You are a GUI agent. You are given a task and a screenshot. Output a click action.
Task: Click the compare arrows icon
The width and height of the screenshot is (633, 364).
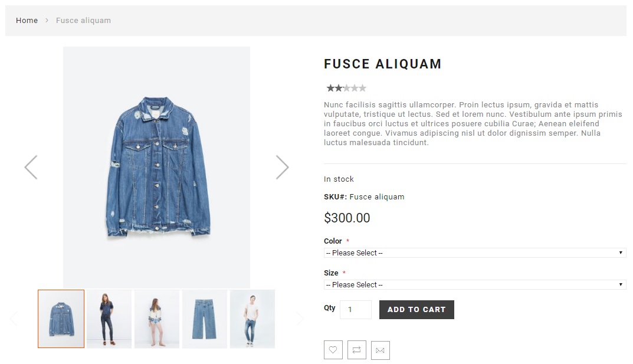pos(357,350)
